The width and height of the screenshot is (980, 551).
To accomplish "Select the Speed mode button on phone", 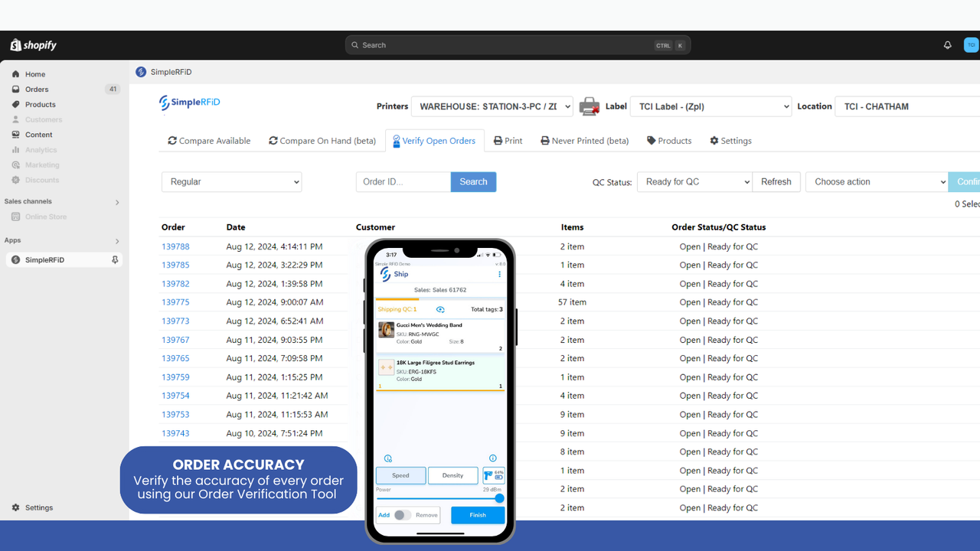I will [400, 475].
